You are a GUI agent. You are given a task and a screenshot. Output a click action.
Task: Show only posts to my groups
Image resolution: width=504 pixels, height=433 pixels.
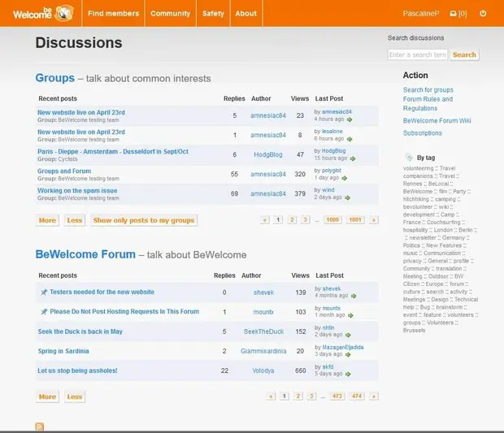tap(144, 220)
